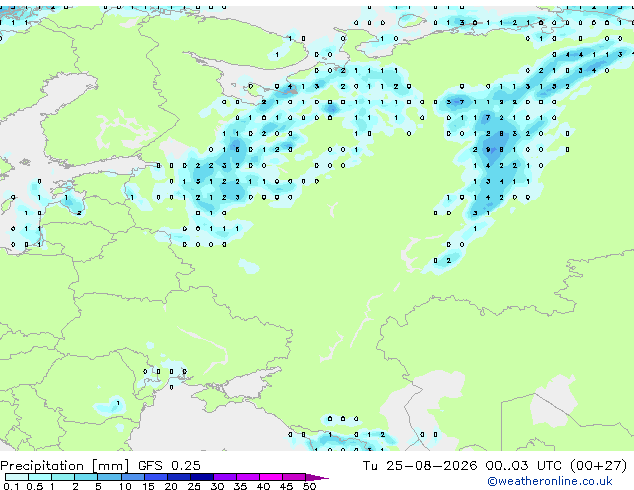
Task: Click the 'Tu 25-08-2026' date text
Action: [420, 466]
